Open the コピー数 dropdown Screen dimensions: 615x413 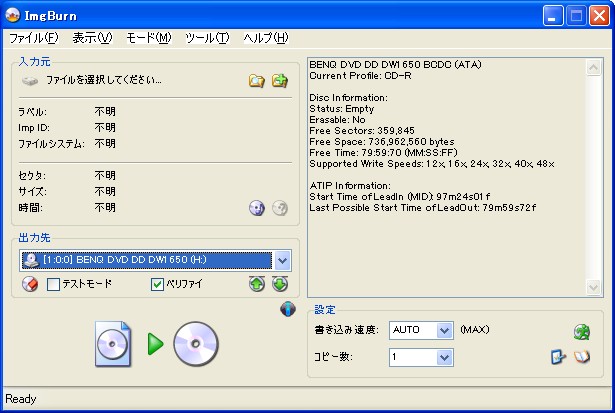coord(444,357)
